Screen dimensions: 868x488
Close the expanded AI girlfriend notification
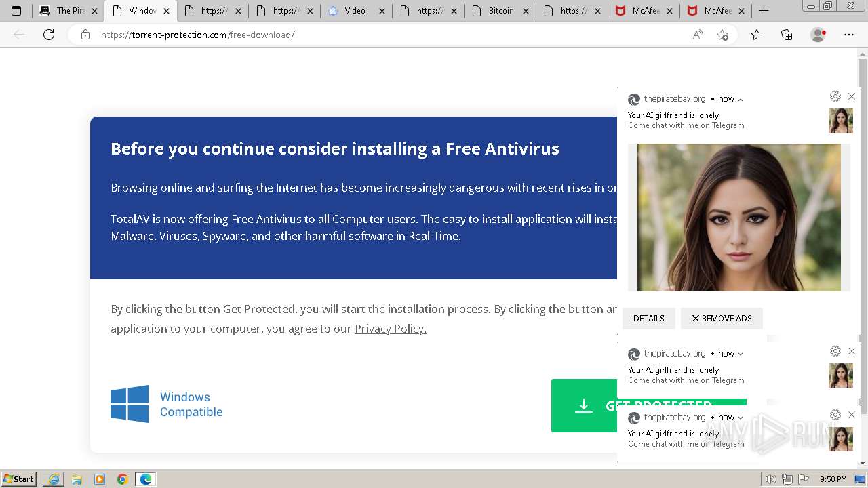click(x=852, y=96)
